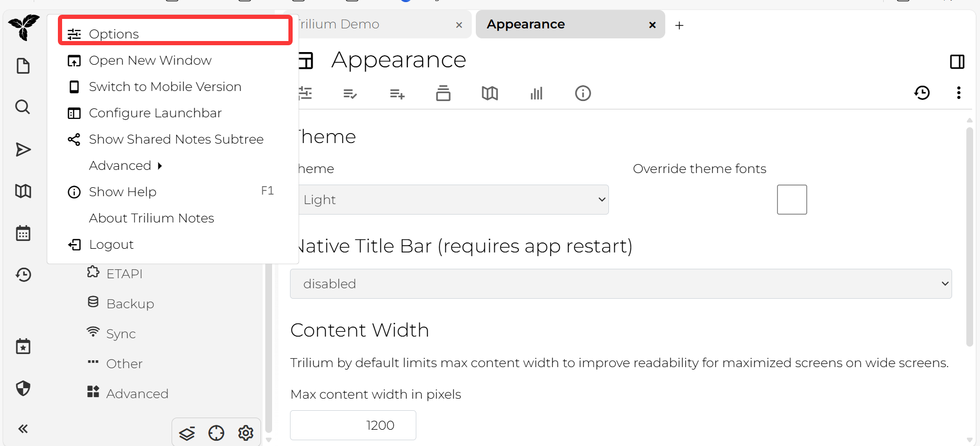Open the inherited attributes ribbon icon
Image resolution: width=980 pixels, height=446 pixels.
397,94
